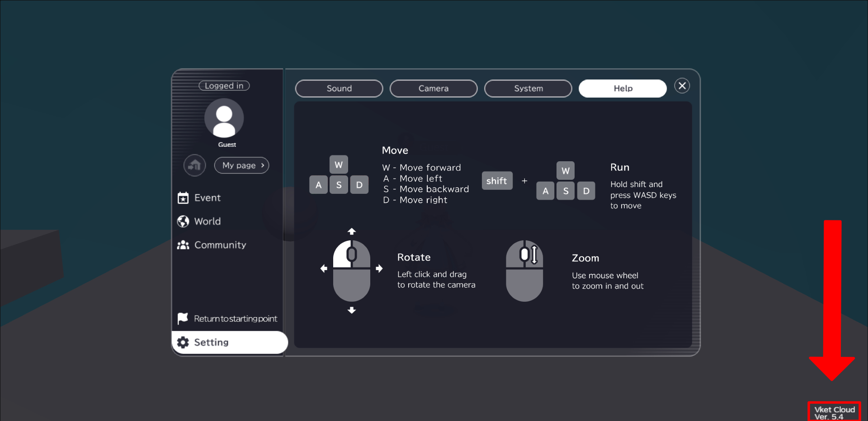Screen dimensions: 868x421
Task: Switch to the Sound tab
Action: click(339, 89)
